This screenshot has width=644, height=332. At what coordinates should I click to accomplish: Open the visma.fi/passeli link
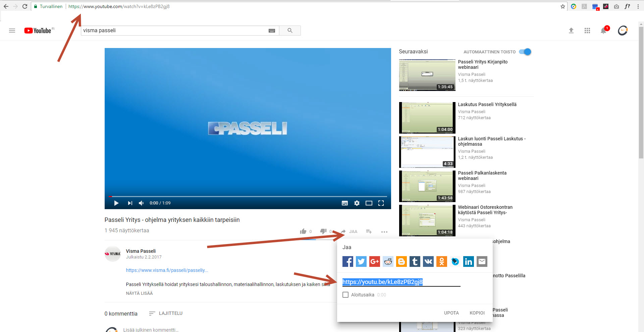point(167,270)
